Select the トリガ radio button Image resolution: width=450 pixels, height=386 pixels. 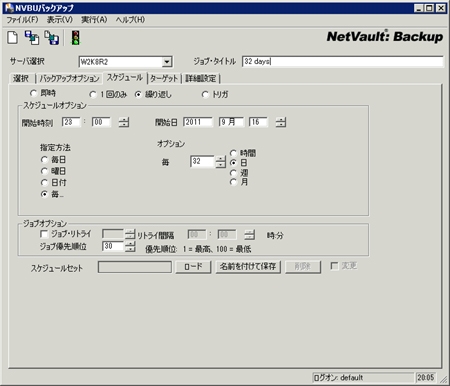[x=205, y=95]
